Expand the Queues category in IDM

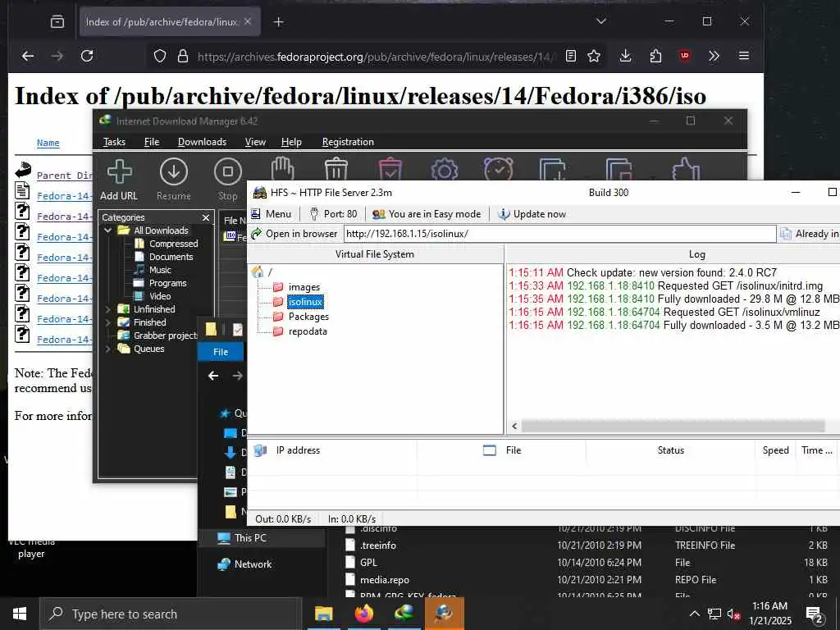107,349
